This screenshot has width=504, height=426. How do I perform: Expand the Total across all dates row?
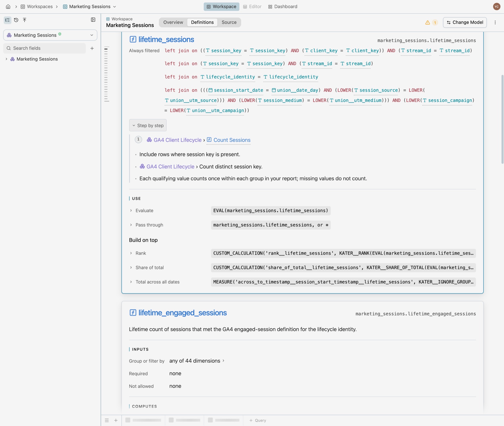(131, 282)
